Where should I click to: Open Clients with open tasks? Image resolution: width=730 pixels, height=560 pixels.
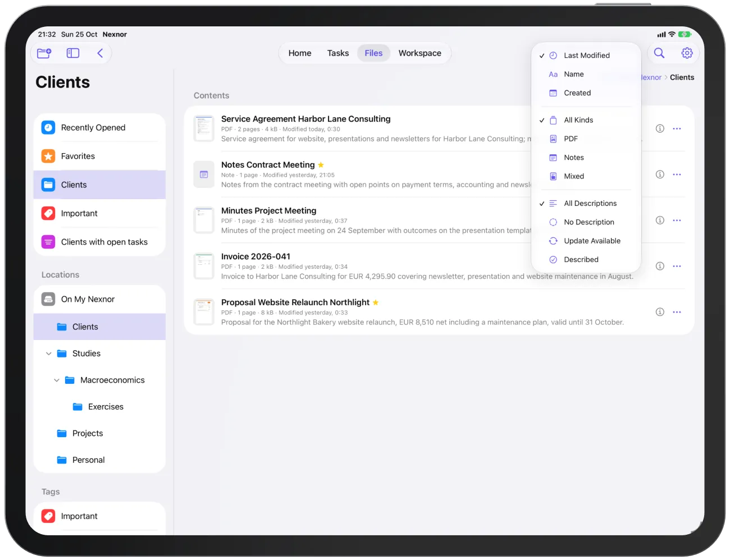(x=99, y=242)
